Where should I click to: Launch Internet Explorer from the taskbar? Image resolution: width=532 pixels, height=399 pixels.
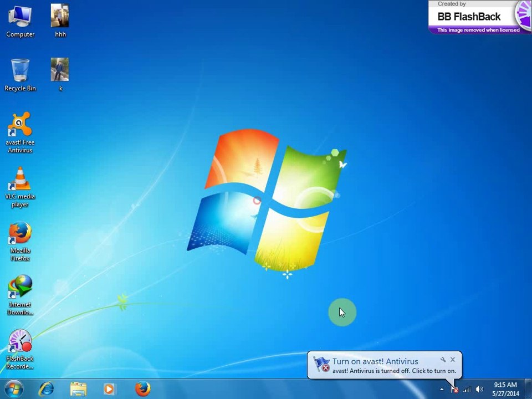(x=46, y=389)
